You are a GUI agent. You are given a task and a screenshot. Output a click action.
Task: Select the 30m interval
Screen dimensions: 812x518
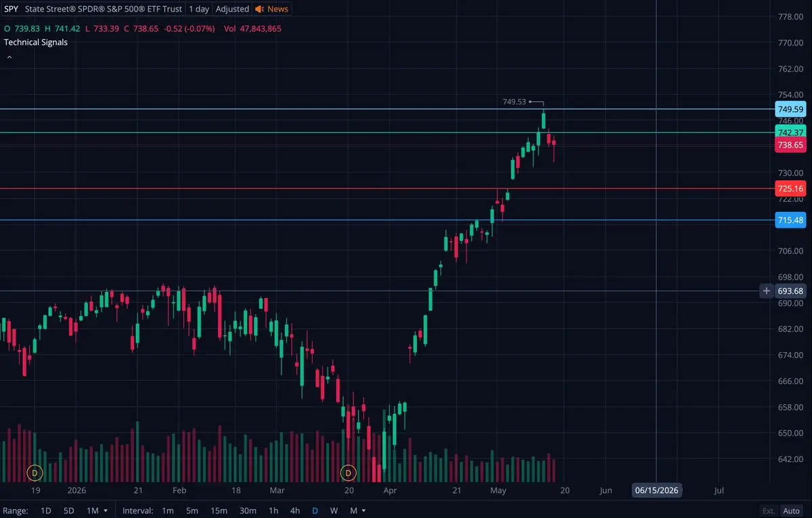coord(248,511)
